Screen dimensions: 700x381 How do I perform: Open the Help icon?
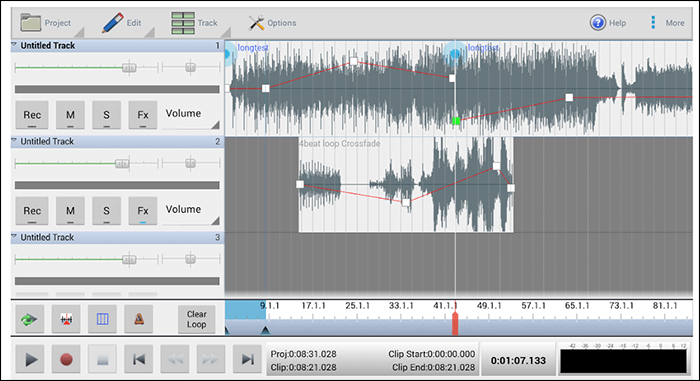point(597,22)
